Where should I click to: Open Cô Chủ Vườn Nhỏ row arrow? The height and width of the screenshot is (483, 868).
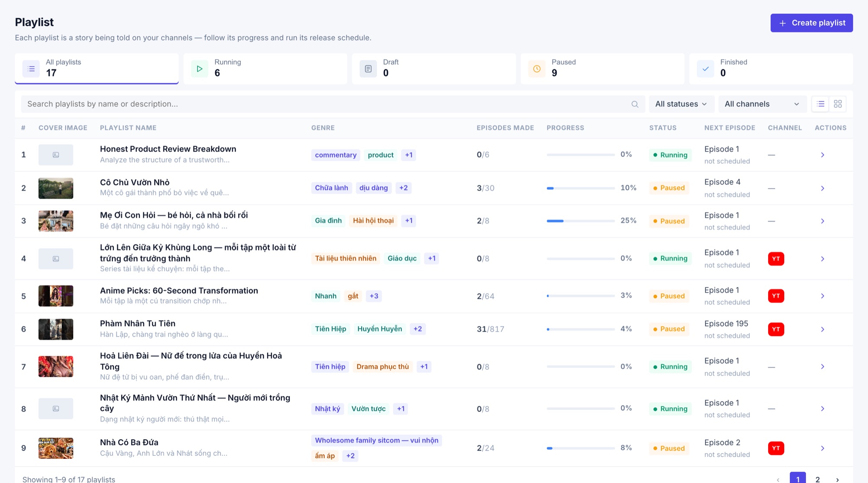point(822,188)
